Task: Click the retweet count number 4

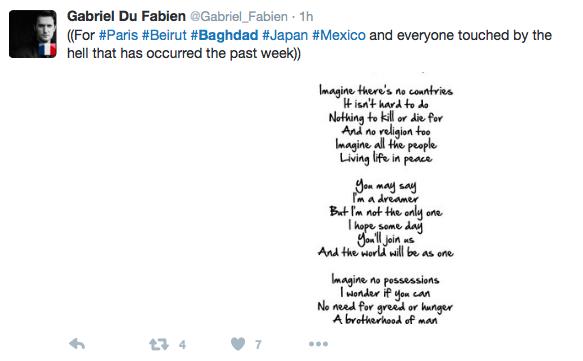Action: [182, 345]
